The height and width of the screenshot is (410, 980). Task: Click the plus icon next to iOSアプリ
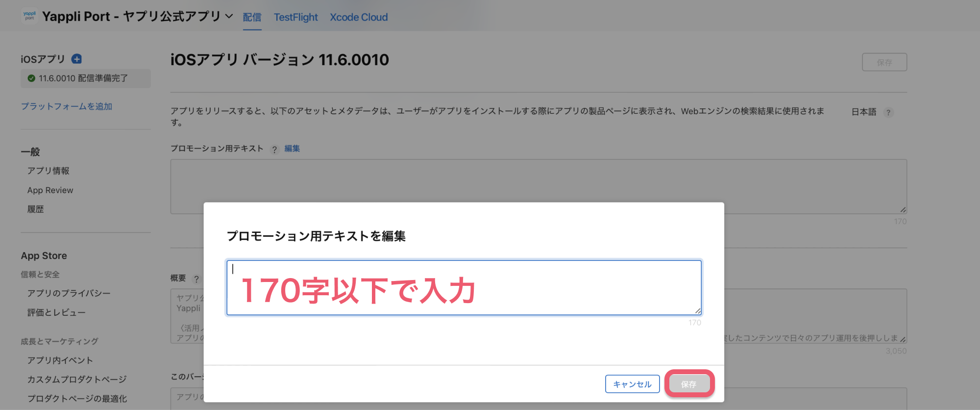click(x=76, y=59)
